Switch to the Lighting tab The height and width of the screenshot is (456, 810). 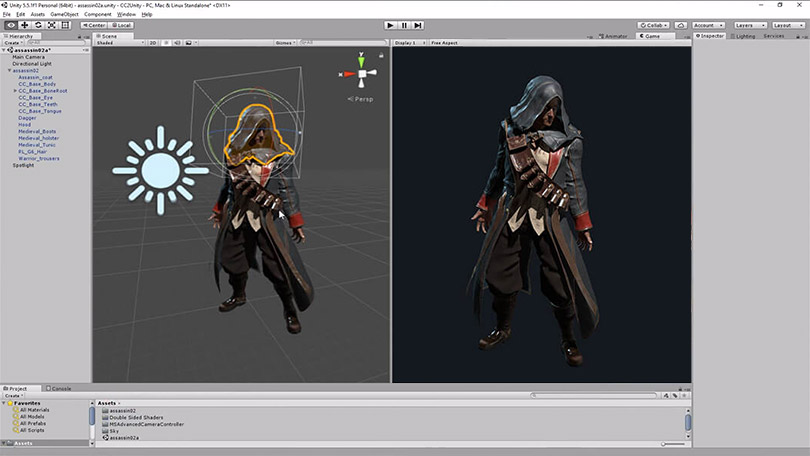tap(743, 36)
